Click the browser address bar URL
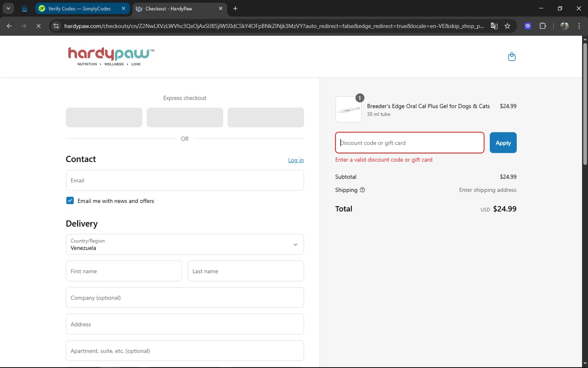The image size is (588, 368). pyautogui.click(x=274, y=26)
